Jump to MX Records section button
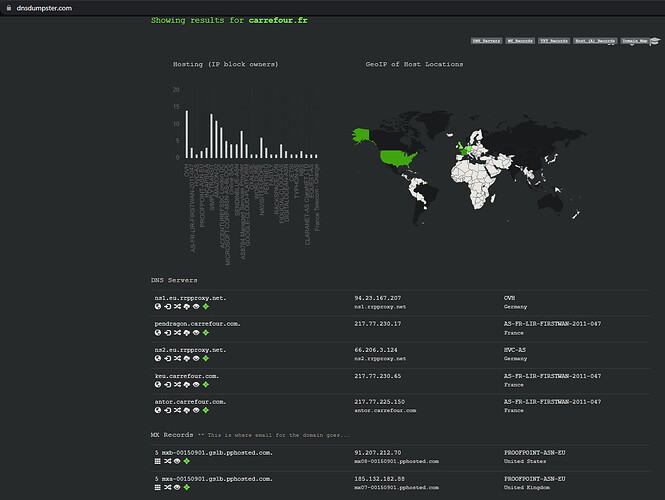Viewport: 665px width, 500px height. point(520,41)
